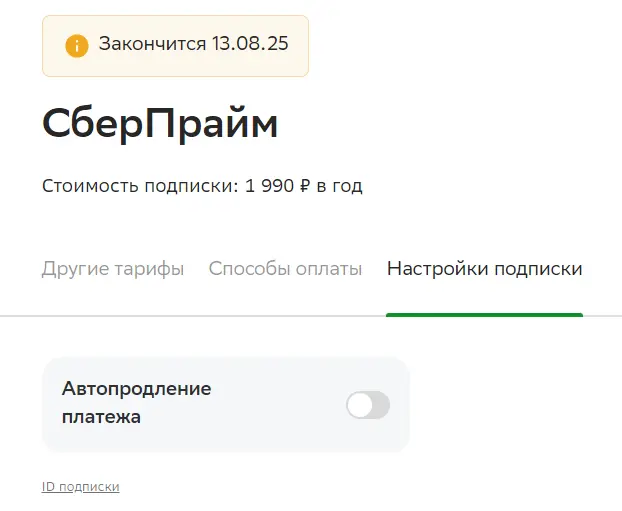The width and height of the screenshot is (622, 511).
Task: Click empty area of the auto-renewal card
Action: coord(278,405)
